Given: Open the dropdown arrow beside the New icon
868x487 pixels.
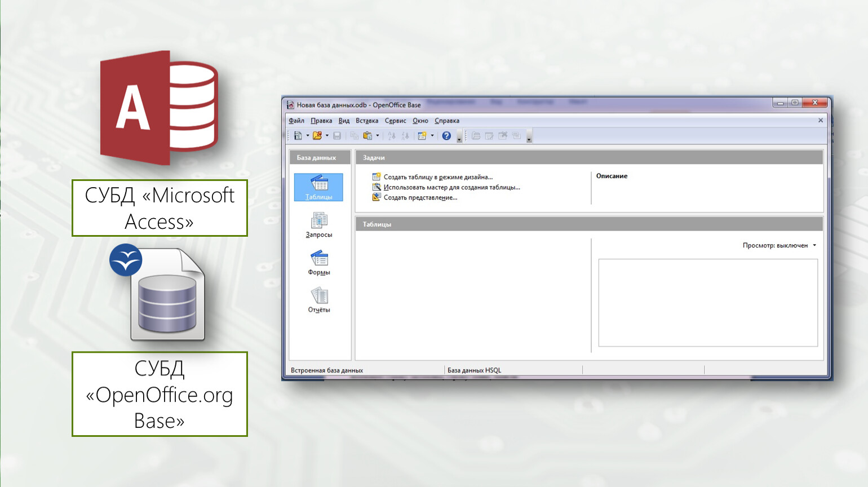Looking at the screenshot, I should pos(308,136).
